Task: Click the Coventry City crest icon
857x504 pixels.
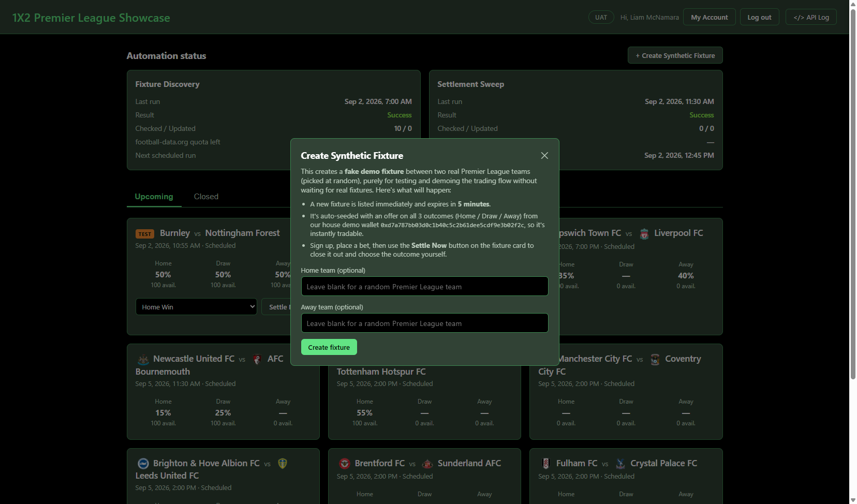Action: click(x=655, y=360)
